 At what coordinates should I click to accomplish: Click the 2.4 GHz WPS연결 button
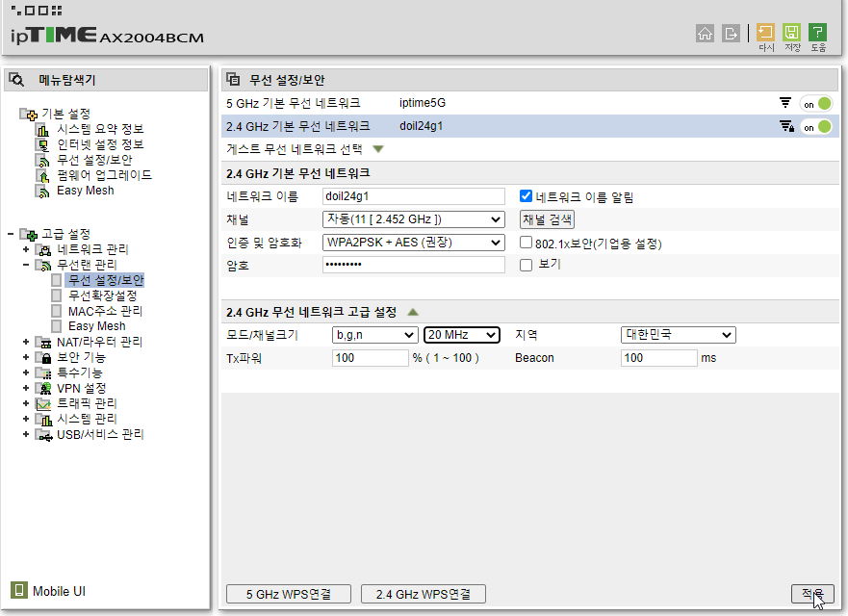(x=423, y=594)
